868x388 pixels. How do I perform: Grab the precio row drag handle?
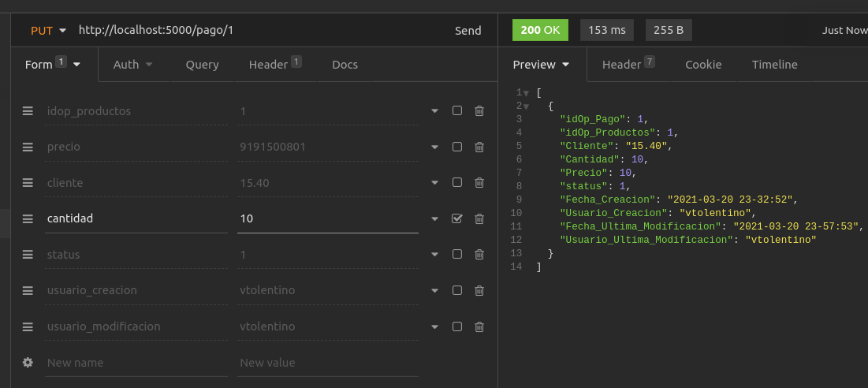pos(28,147)
